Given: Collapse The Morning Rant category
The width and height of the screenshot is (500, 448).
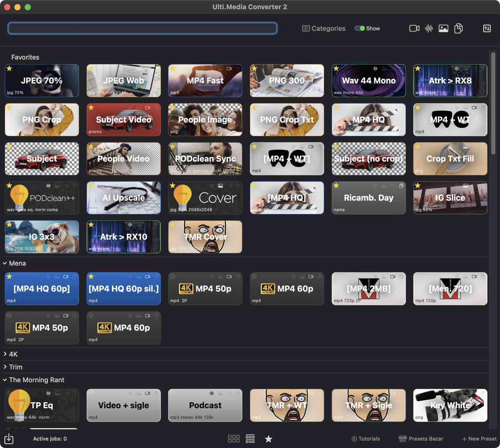Looking at the screenshot, I should [x=5, y=380].
